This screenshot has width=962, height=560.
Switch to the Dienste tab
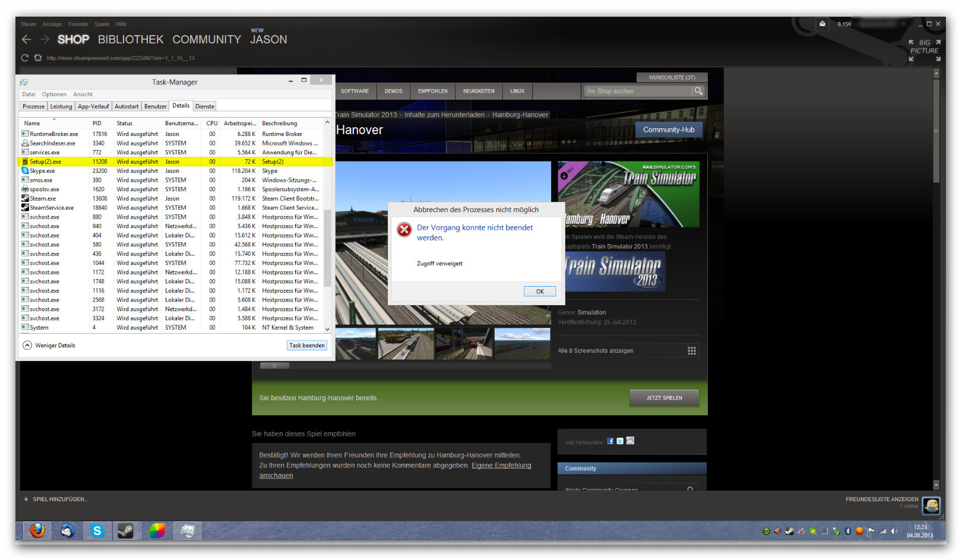205,106
